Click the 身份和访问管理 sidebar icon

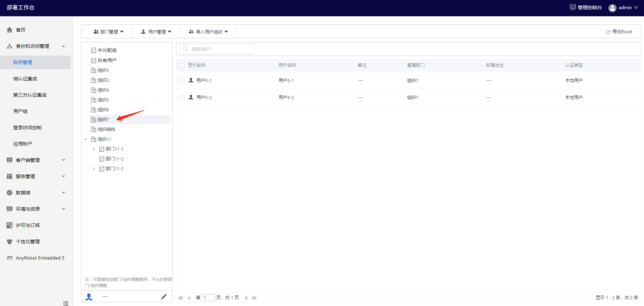(9, 46)
